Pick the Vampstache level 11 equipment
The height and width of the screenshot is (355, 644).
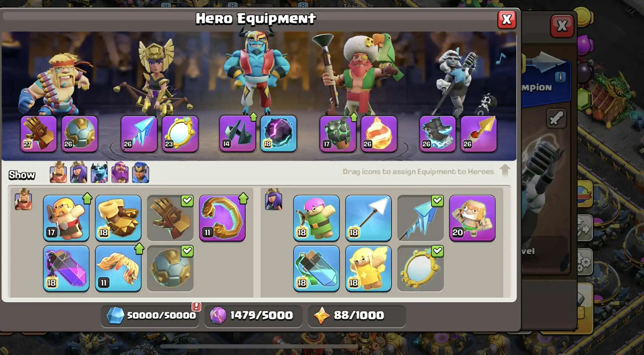[118, 268]
